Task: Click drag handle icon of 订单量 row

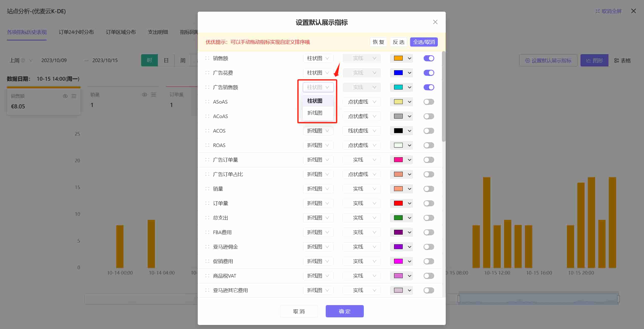Action: (207, 203)
